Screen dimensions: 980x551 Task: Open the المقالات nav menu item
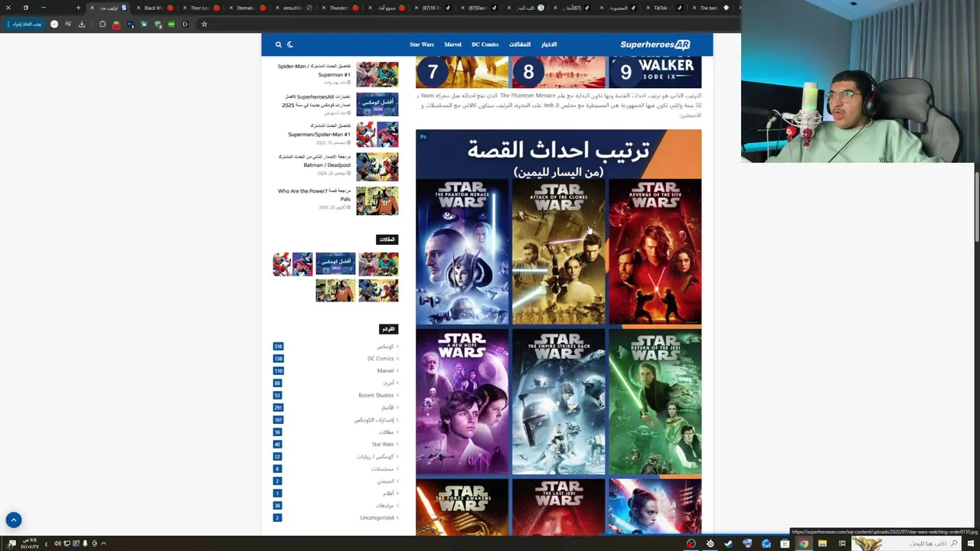coord(520,44)
